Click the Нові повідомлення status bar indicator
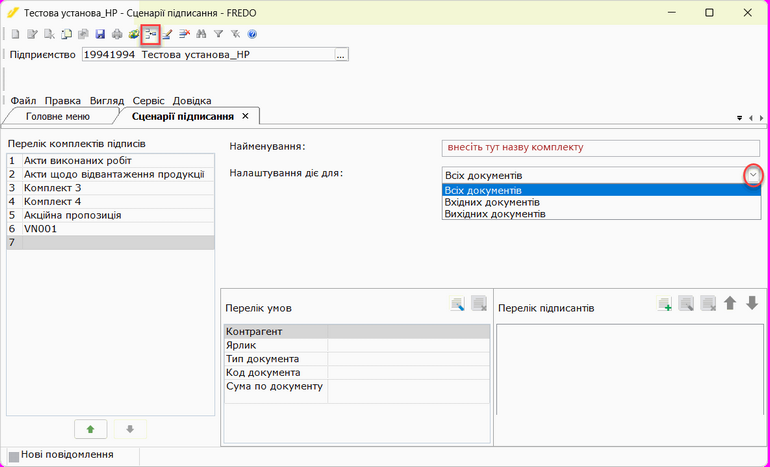Image resolution: width=770 pixels, height=467 pixels. (x=62, y=455)
